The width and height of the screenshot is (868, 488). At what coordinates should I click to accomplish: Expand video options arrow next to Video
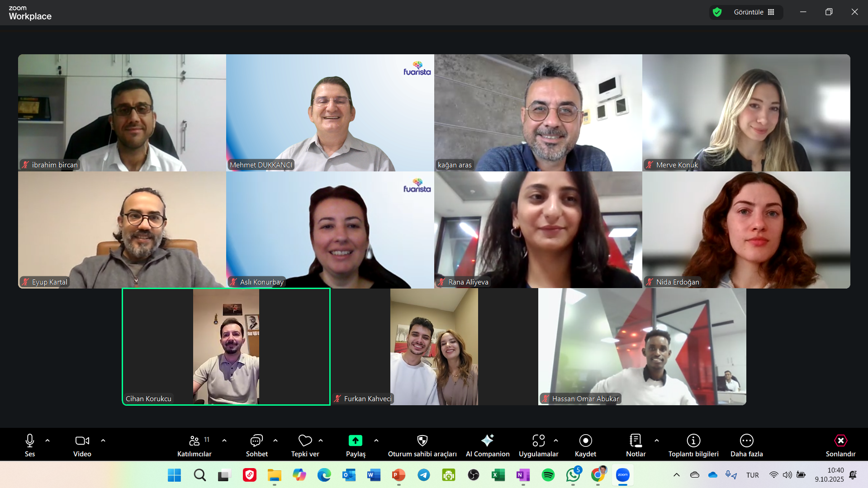[x=103, y=441]
